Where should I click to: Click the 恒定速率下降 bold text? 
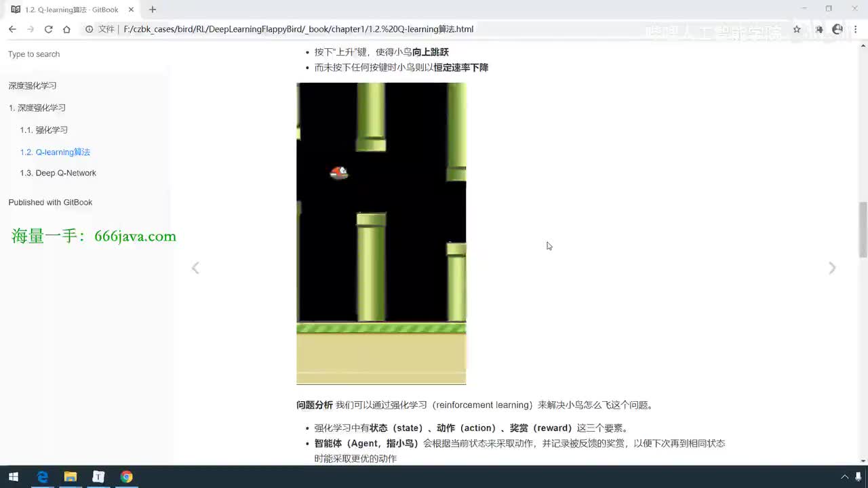pyautogui.click(x=461, y=67)
